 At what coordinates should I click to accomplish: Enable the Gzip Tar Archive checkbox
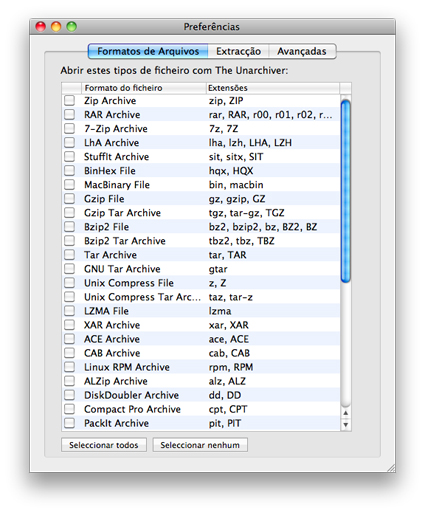69,212
